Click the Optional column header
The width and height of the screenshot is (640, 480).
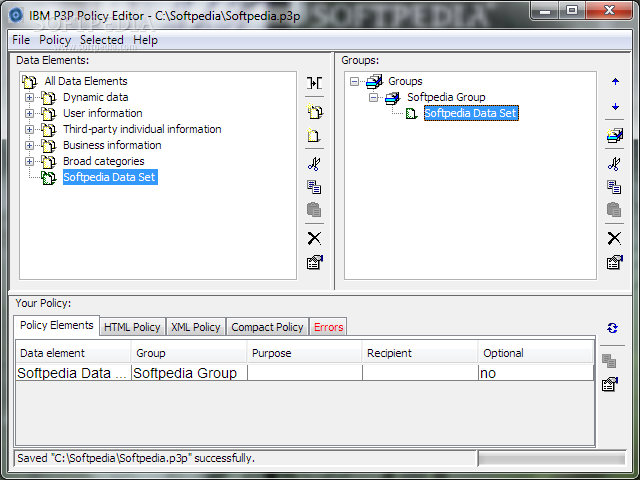pos(536,353)
